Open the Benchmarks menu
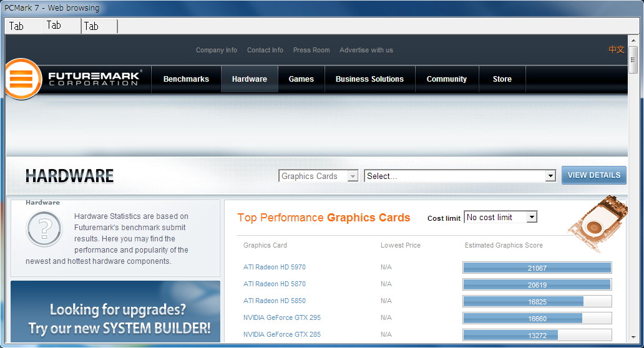The image size is (644, 348). (186, 79)
